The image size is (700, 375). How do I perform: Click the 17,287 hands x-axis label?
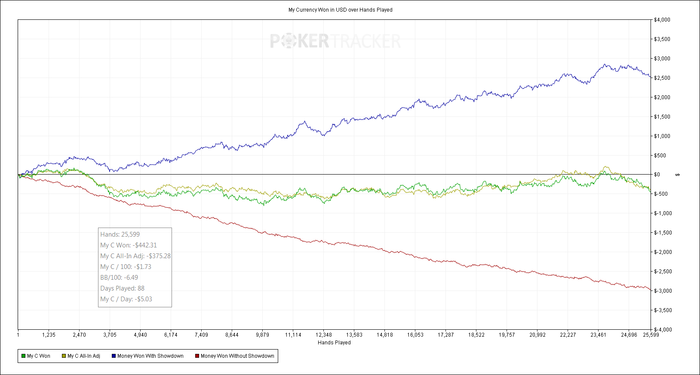tap(446, 335)
